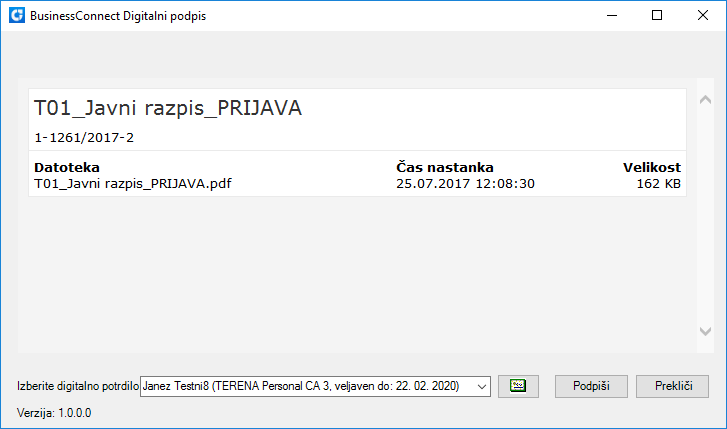Viewport: 727px width, 429px height.
Task: Click the scroll down arrow of document list
Action: click(705, 331)
